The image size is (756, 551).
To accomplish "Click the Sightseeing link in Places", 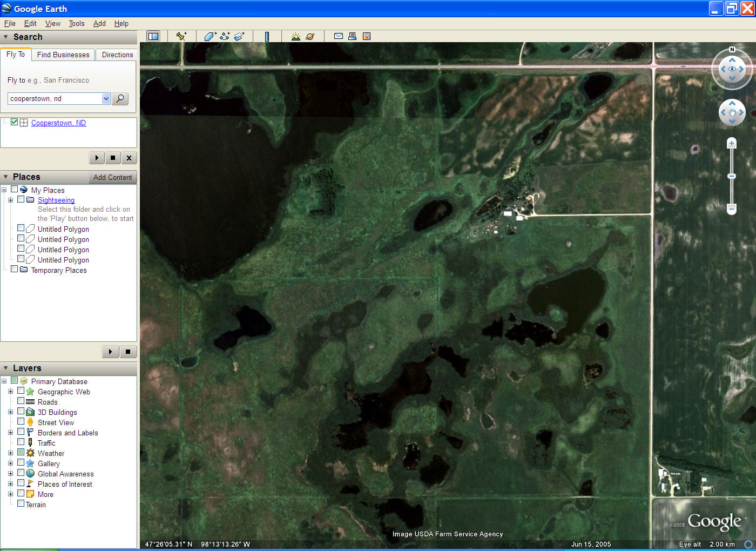I will point(56,200).
